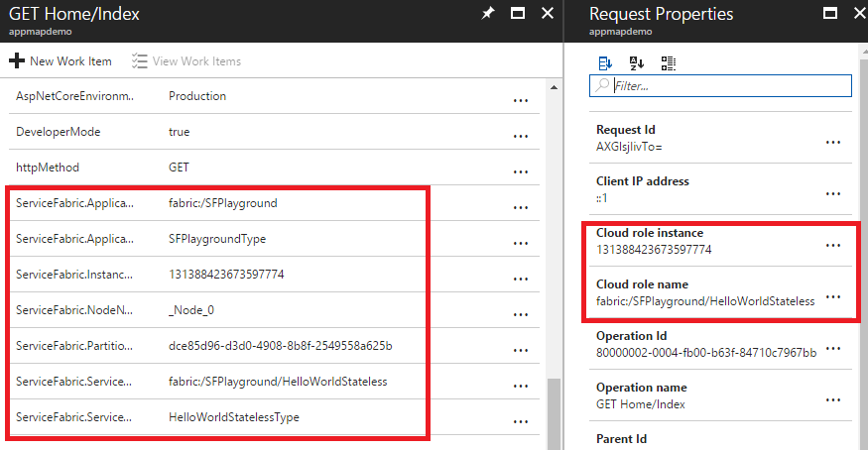Select Operation Id value 80000002-0004
Viewport: 868px width, 450px height.
(x=705, y=353)
